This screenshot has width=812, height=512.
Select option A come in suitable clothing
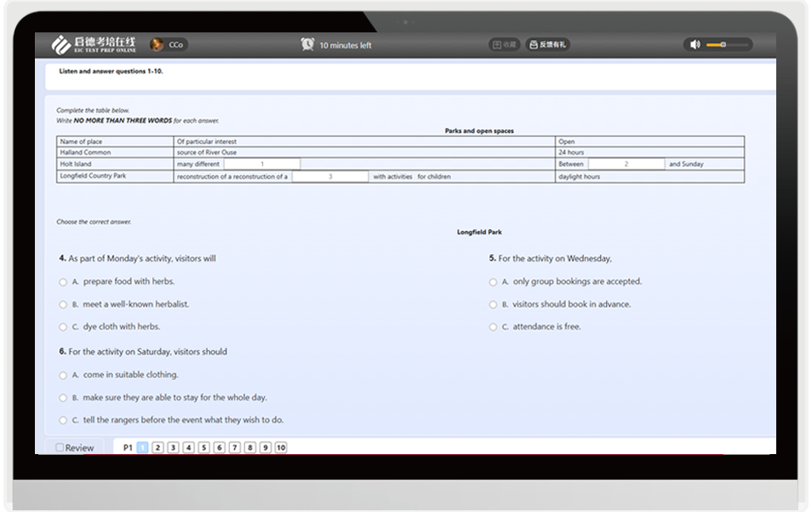click(x=63, y=375)
